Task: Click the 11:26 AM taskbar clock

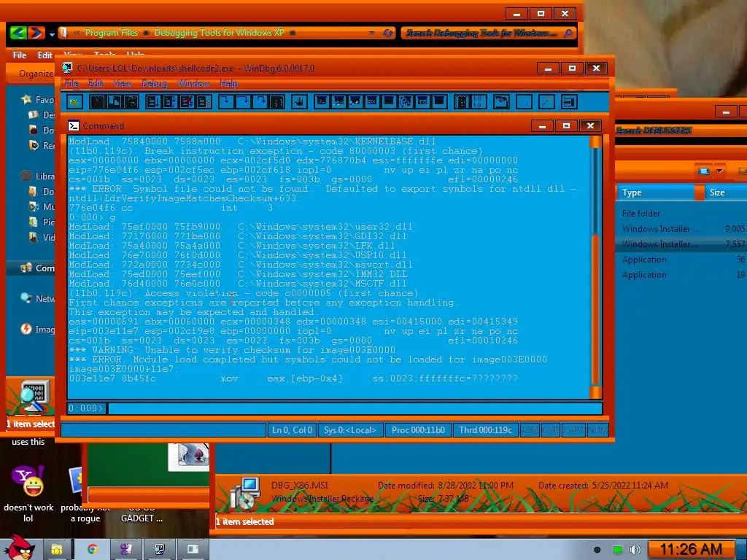Action: coord(691,550)
